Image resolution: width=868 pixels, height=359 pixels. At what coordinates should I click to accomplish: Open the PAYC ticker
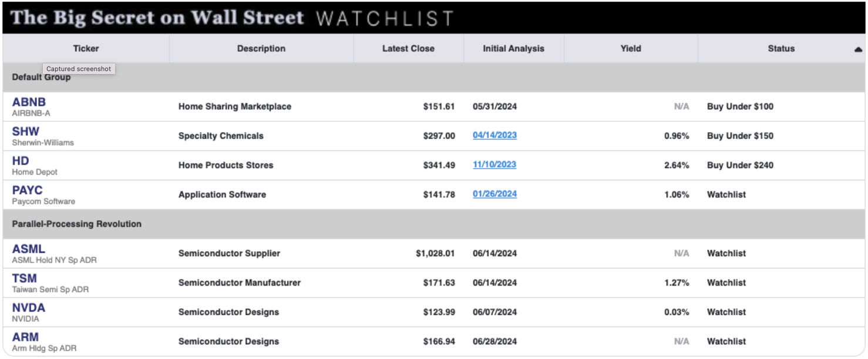point(28,190)
